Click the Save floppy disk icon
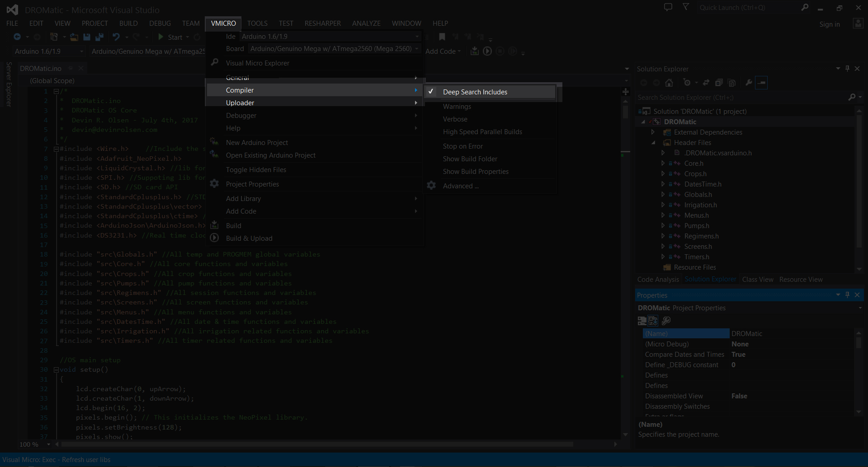Image resolution: width=868 pixels, height=467 pixels. coord(87,37)
